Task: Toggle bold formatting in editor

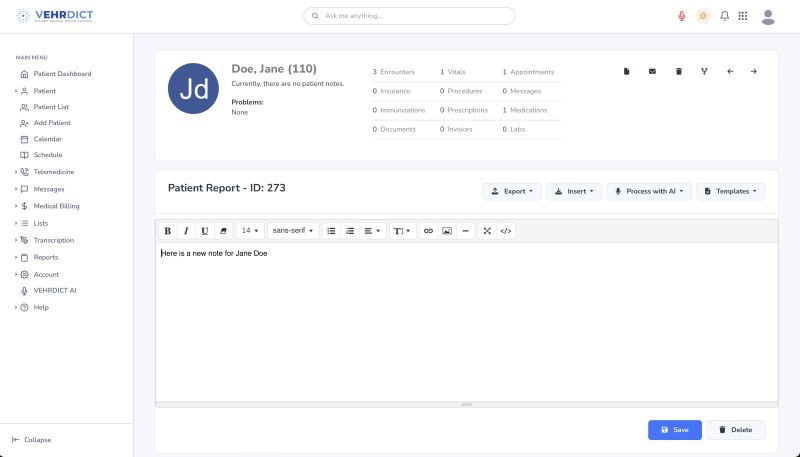Action: [x=167, y=231]
